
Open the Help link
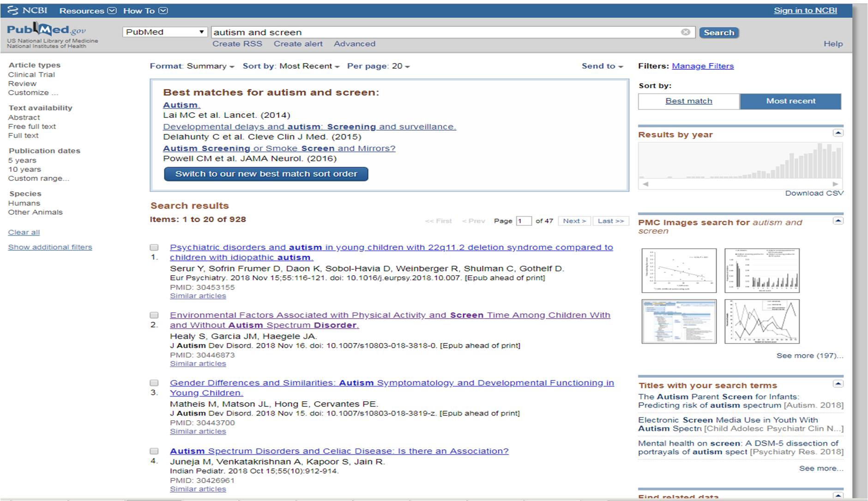833,44
